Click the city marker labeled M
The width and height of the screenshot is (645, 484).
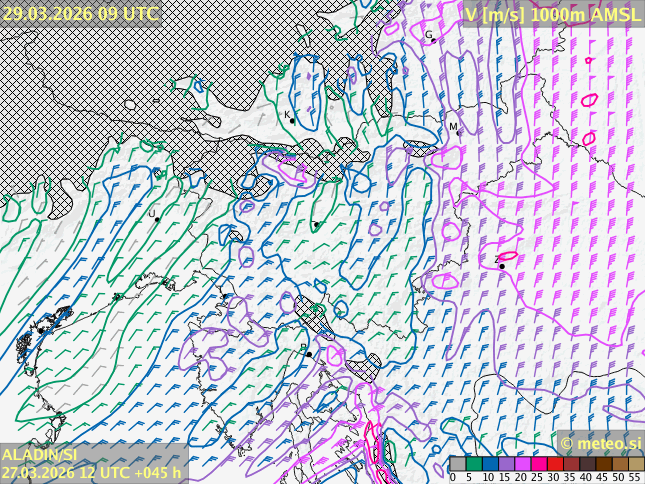pyautogui.click(x=458, y=131)
